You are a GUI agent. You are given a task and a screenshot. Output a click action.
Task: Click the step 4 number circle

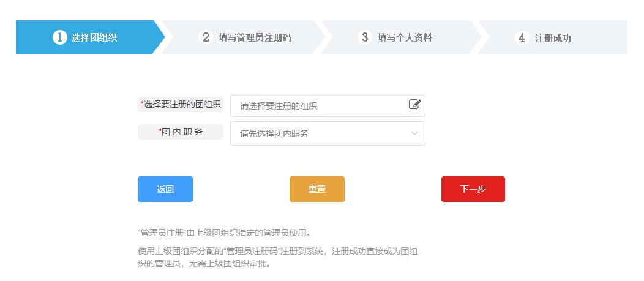pyautogui.click(x=522, y=37)
